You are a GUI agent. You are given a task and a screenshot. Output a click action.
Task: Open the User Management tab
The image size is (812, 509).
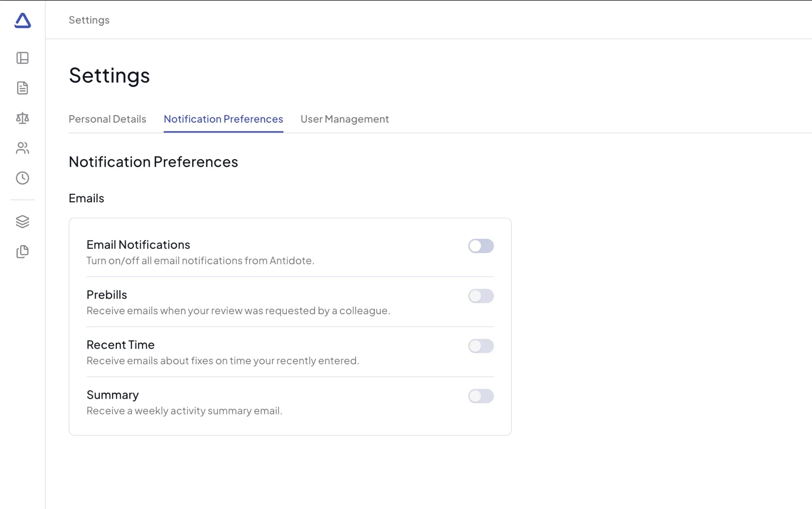click(x=345, y=119)
